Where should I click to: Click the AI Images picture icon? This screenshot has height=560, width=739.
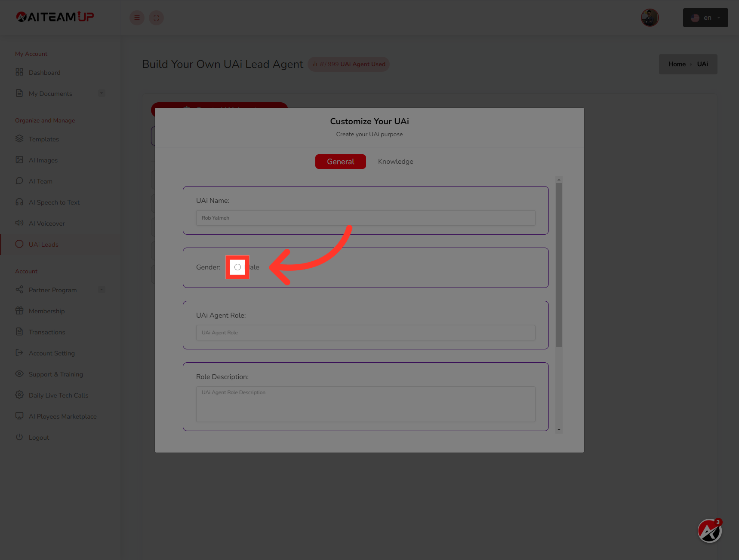(19, 160)
